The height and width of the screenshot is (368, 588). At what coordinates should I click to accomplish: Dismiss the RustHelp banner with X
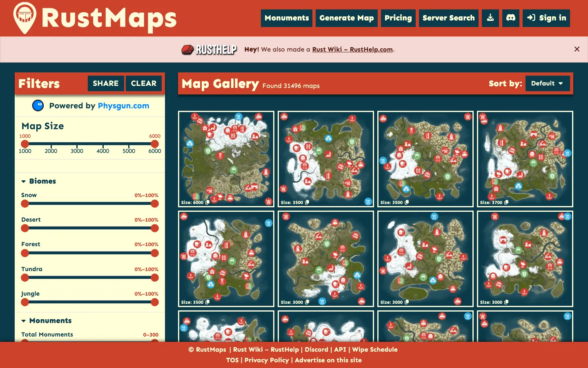(577, 49)
